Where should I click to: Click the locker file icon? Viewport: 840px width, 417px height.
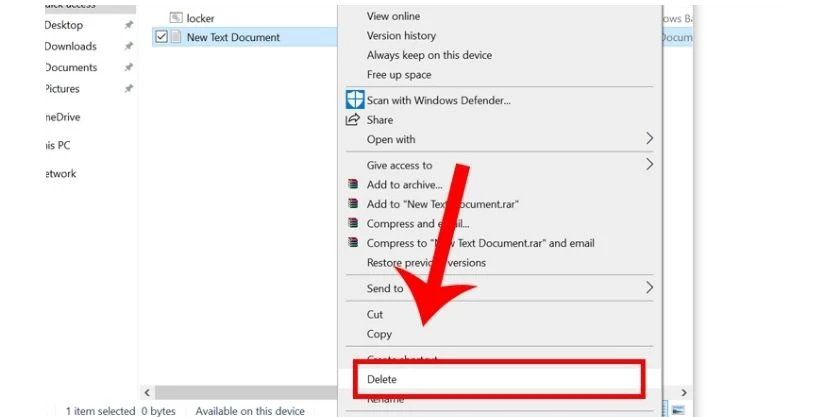[176, 18]
